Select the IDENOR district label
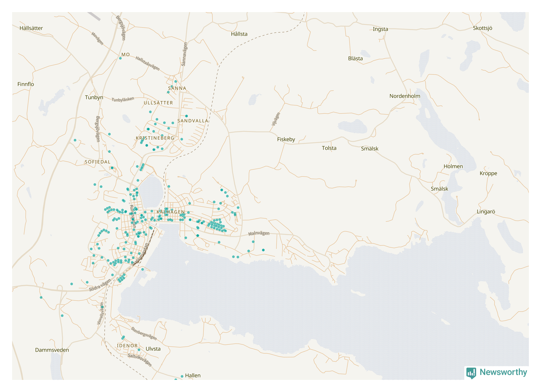Image resolution: width=541 pixels, height=392 pixels. pos(127,346)
